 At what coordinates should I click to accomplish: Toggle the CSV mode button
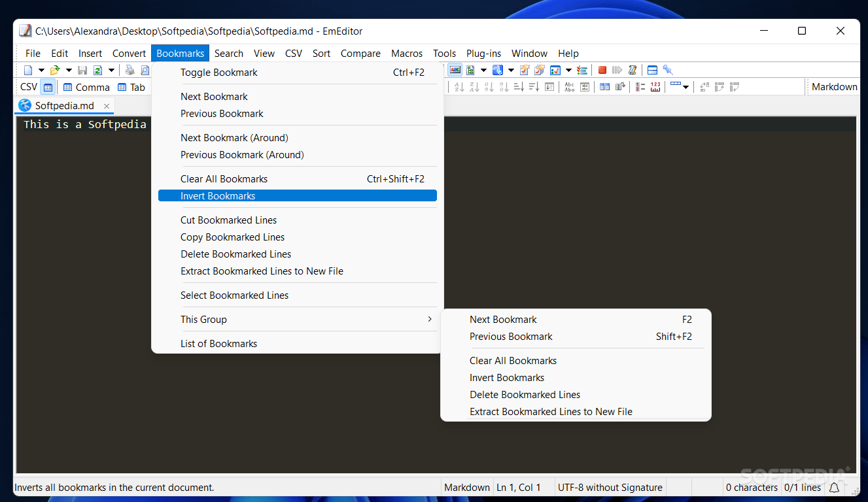pos(29,87)
